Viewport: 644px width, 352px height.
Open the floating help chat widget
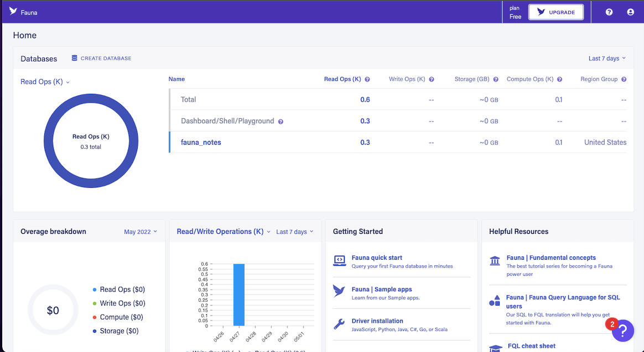point(622,330)
